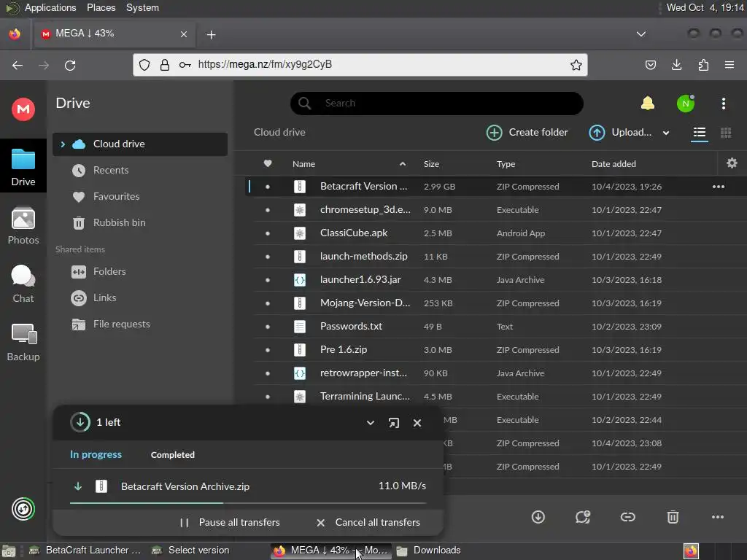The height and width of the screenshot is (560, 747).
Task: Expand the Cloud drive tree arrow
Action: pyautogui.click(x=63, y=144)
